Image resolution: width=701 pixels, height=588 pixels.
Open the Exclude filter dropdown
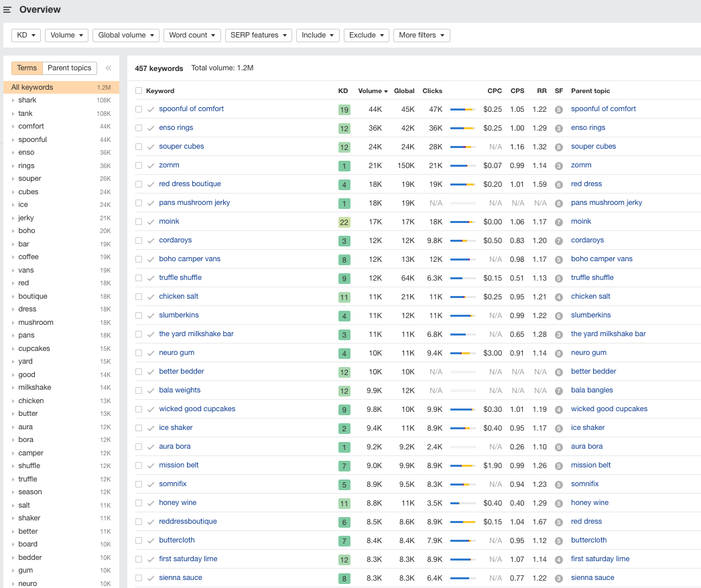coord(367,35)
